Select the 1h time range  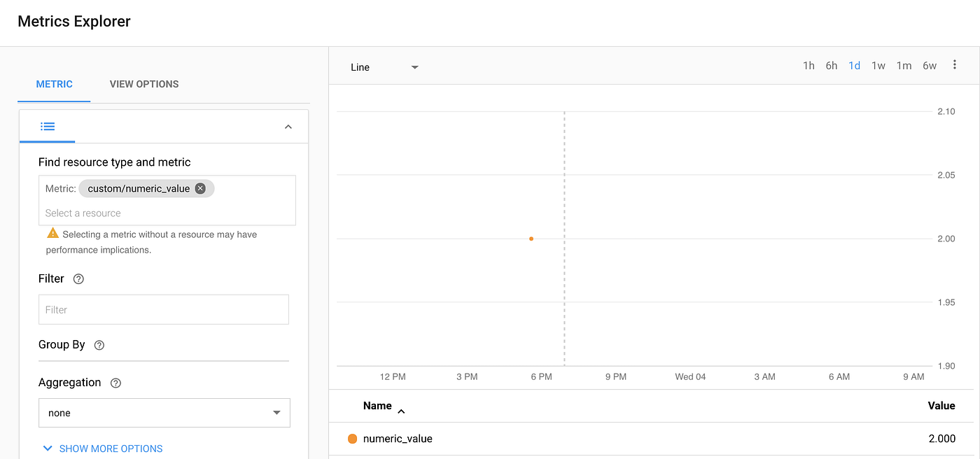click(808, 65)
